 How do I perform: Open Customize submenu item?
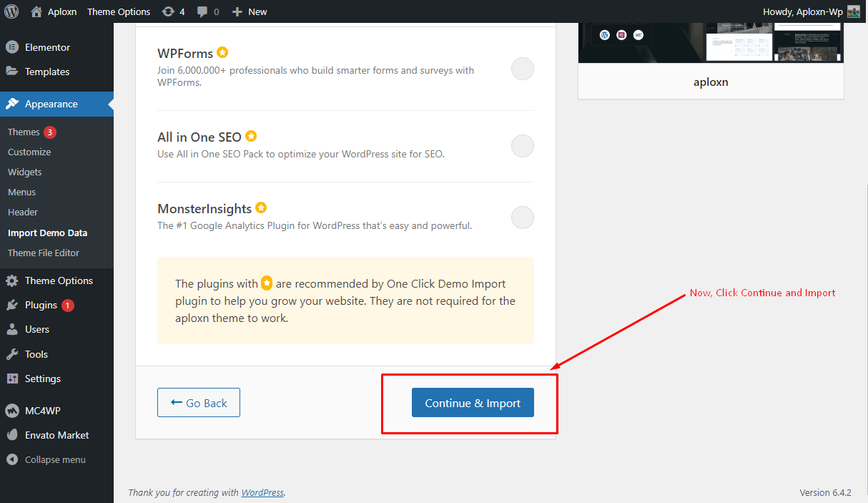(x=29, y=152)
